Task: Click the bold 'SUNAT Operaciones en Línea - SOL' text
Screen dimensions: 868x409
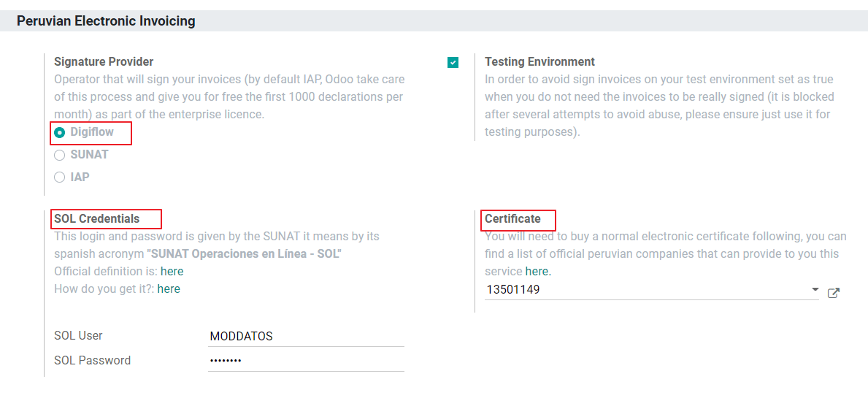Action: 245,254
